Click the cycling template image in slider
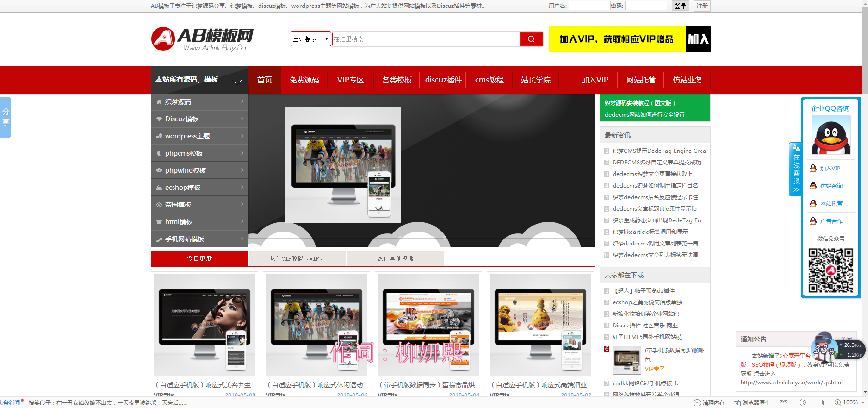 point(343,165)
